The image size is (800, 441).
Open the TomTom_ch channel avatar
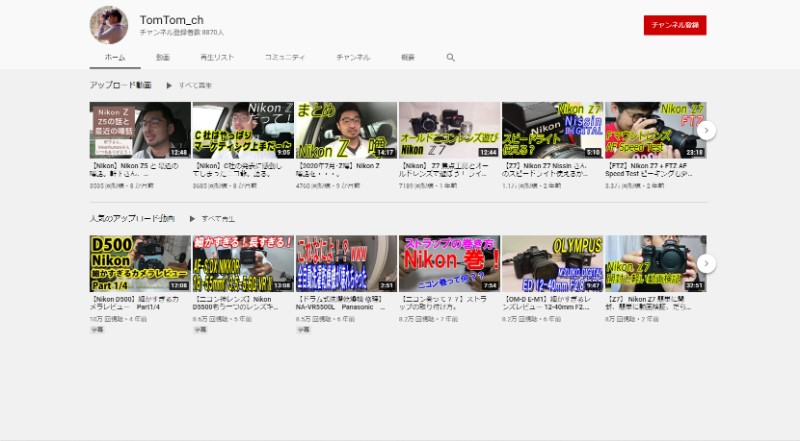109,25
